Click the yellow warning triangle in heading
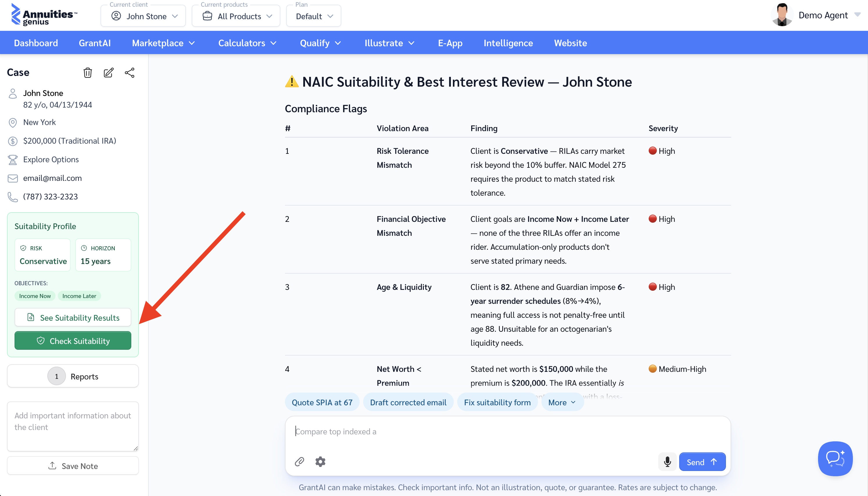 (x=292, y=82)
